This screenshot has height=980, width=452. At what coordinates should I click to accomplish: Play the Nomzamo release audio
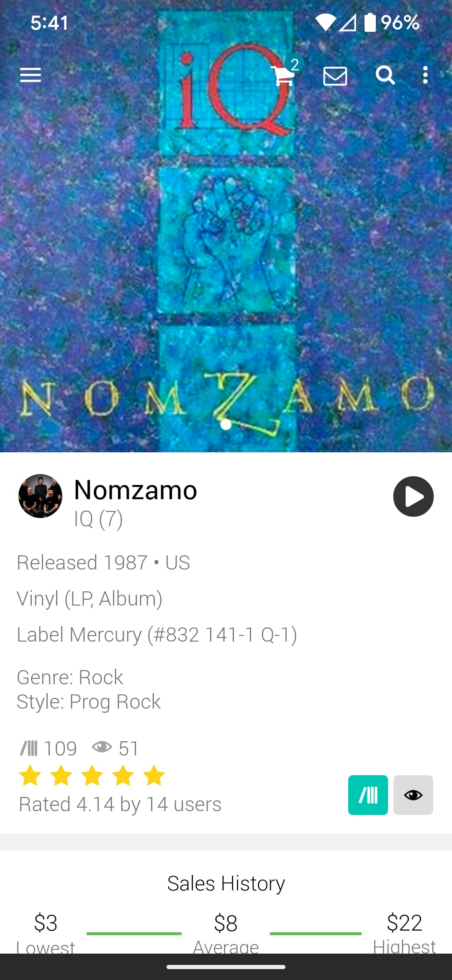click(413, 496)
